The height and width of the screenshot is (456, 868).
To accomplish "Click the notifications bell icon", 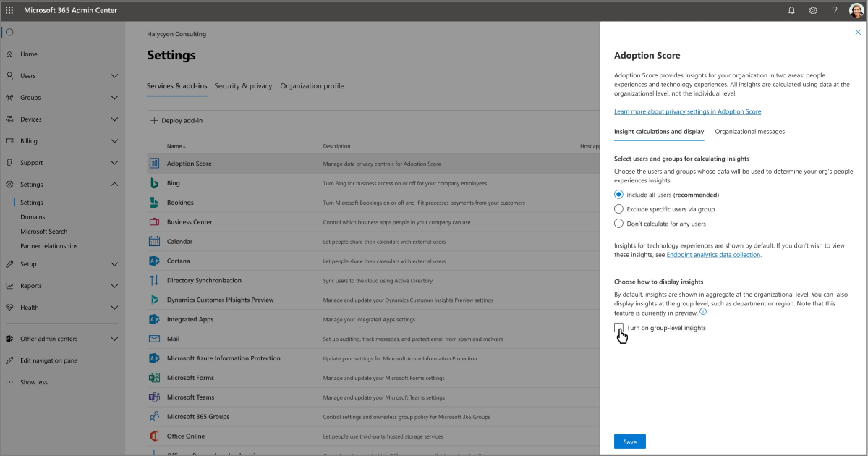I will (x=791, y=10).
